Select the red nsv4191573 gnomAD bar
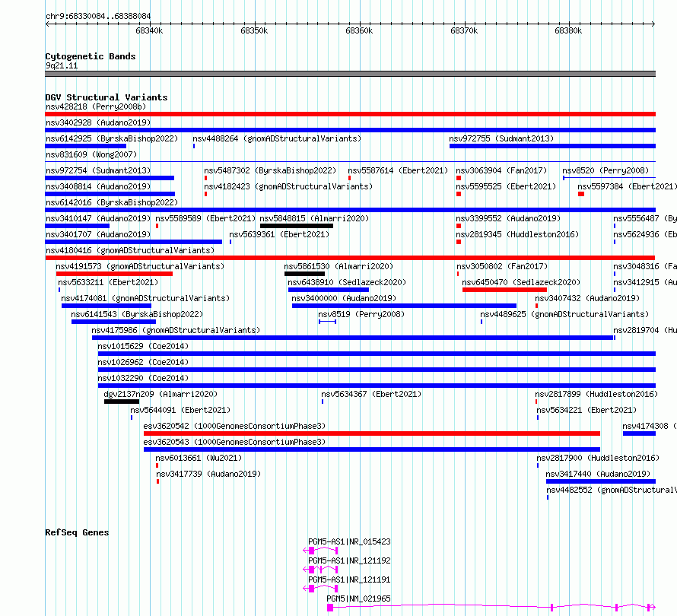Screen dimensions: 677x616 click(x=114, y=274)
